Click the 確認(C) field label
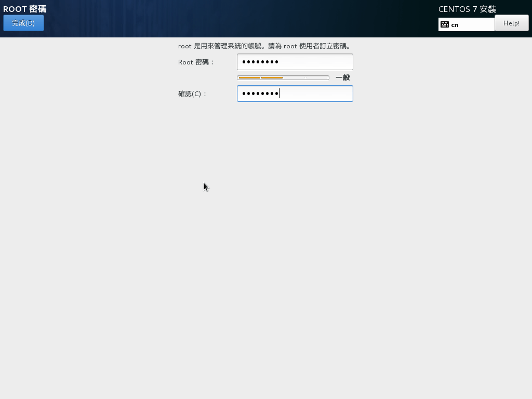 click(193, 94)
